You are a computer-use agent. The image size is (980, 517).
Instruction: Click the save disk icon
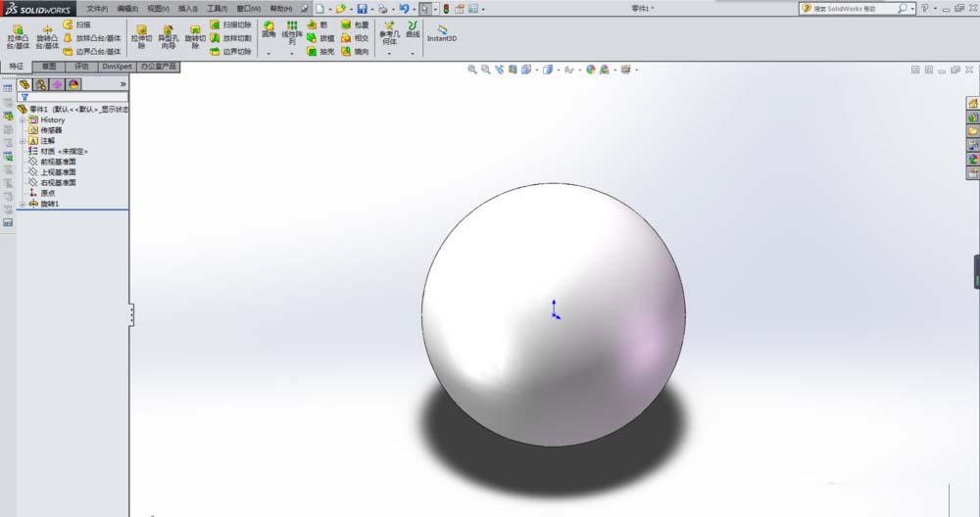pos(362,9)
